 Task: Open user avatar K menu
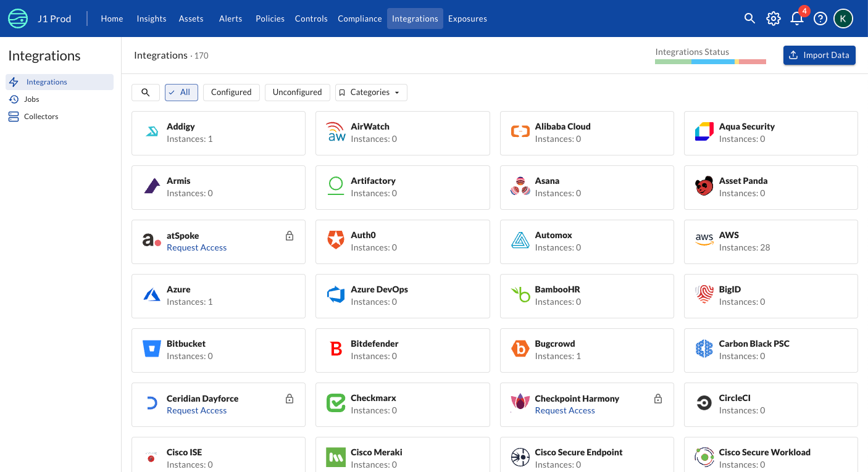[843, 19]
